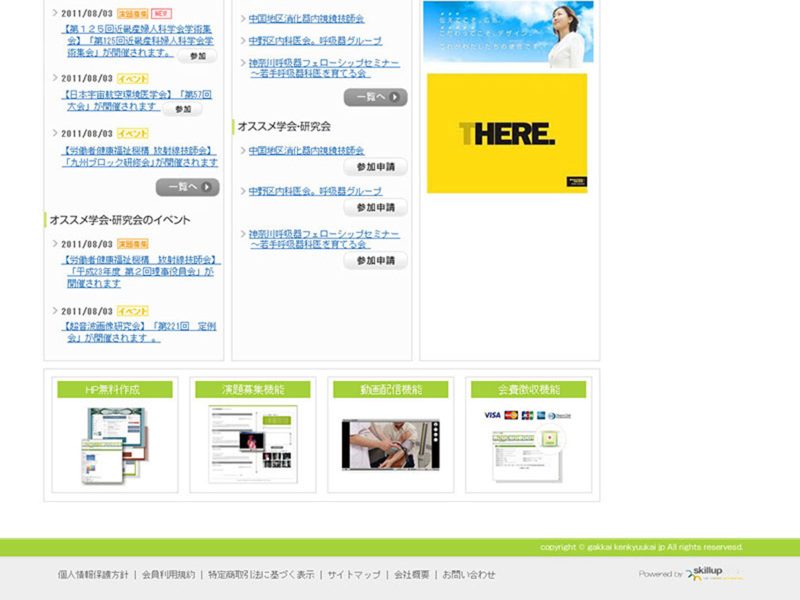Click 参加 button for 近畿産婦人科学会 event
This screenshot has width=800, height=600.
click(197, 56)
